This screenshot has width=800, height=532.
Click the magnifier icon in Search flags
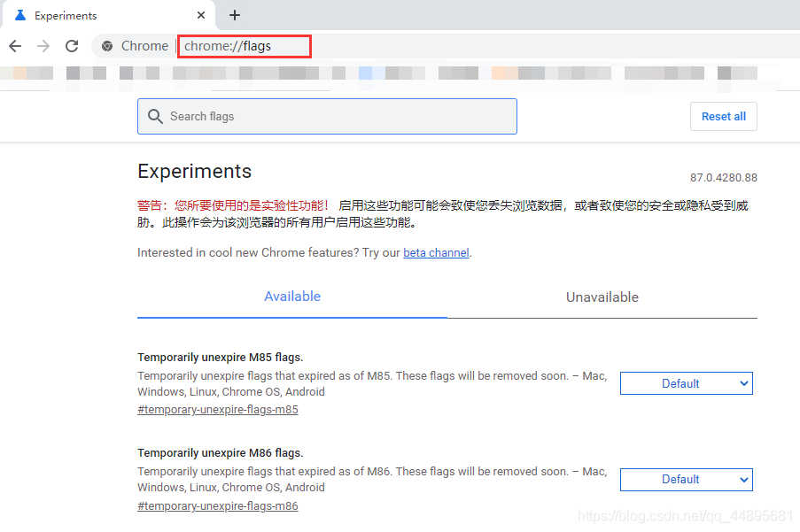(155, 117)
